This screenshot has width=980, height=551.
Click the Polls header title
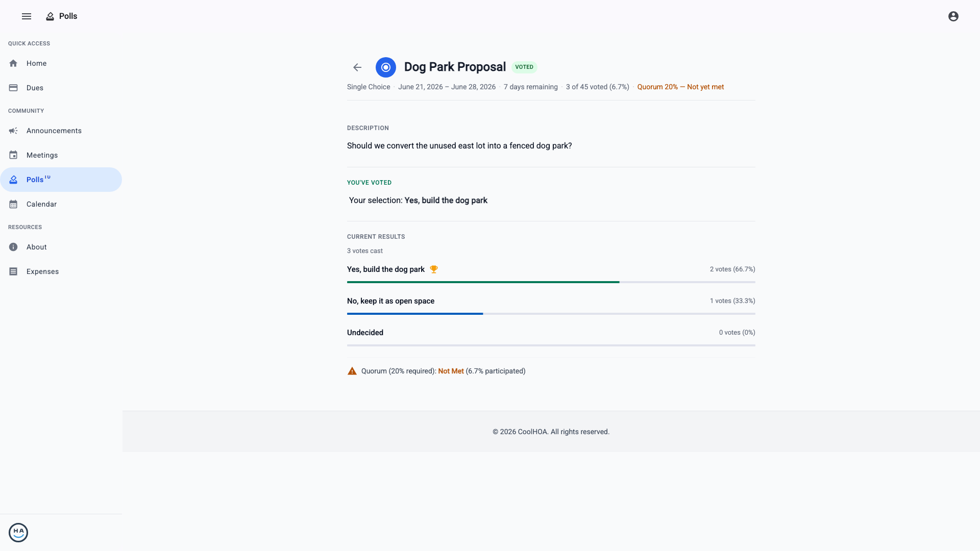[68, 16]
